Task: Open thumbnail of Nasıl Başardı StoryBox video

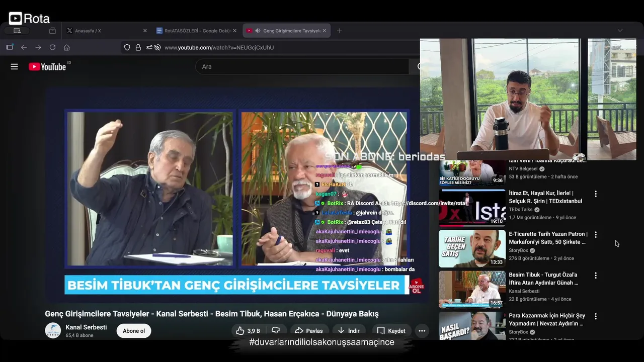Action: coord(472,326)
